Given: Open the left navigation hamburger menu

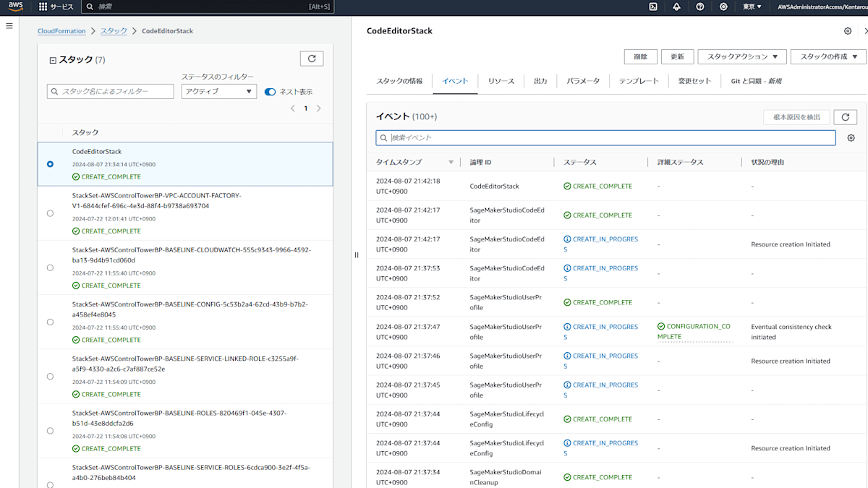Looking at the screenshot, I should (9, 25).
